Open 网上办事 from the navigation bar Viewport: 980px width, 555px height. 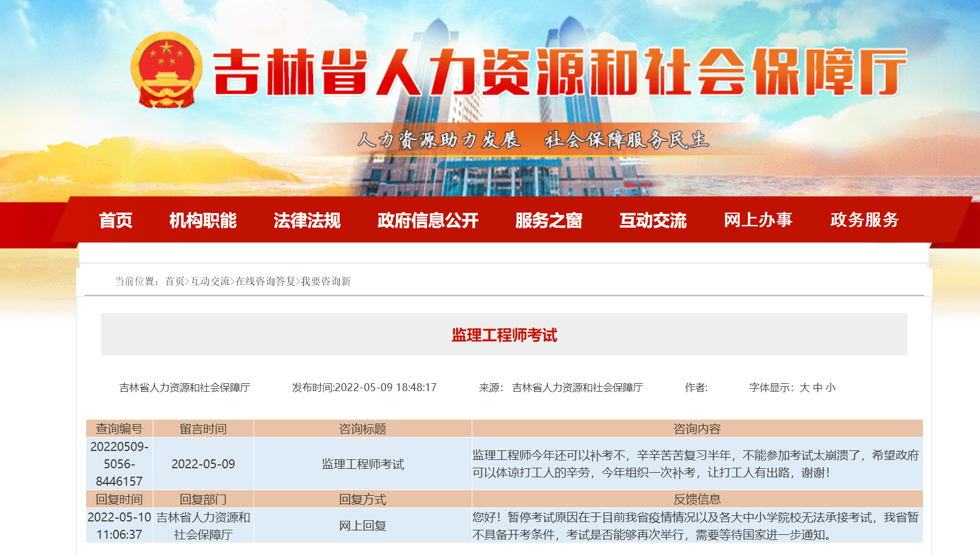(x=758, y=220)
